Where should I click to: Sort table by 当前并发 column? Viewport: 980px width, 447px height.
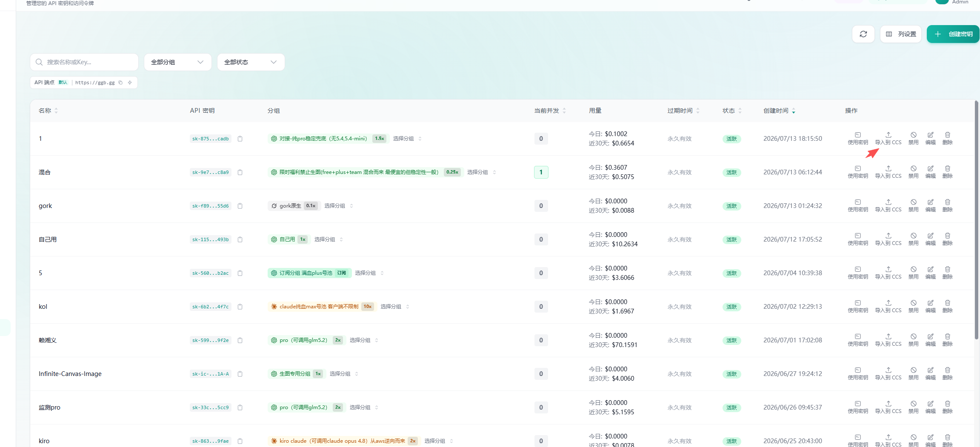pos(550,111)
